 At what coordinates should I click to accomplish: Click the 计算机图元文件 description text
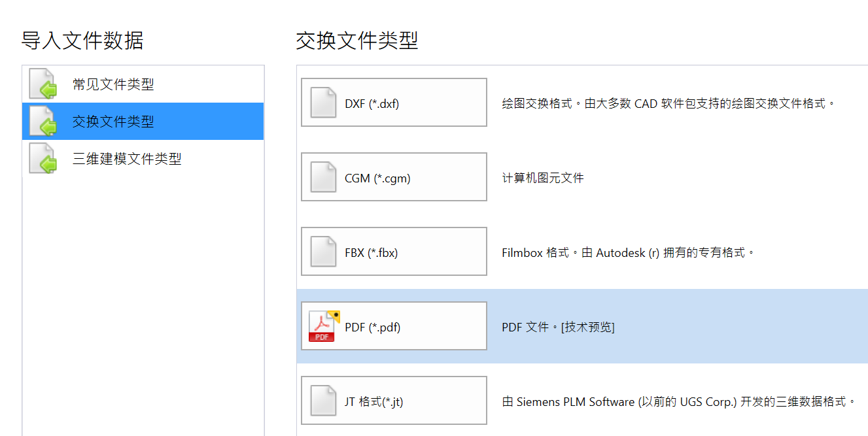point(543,178)
